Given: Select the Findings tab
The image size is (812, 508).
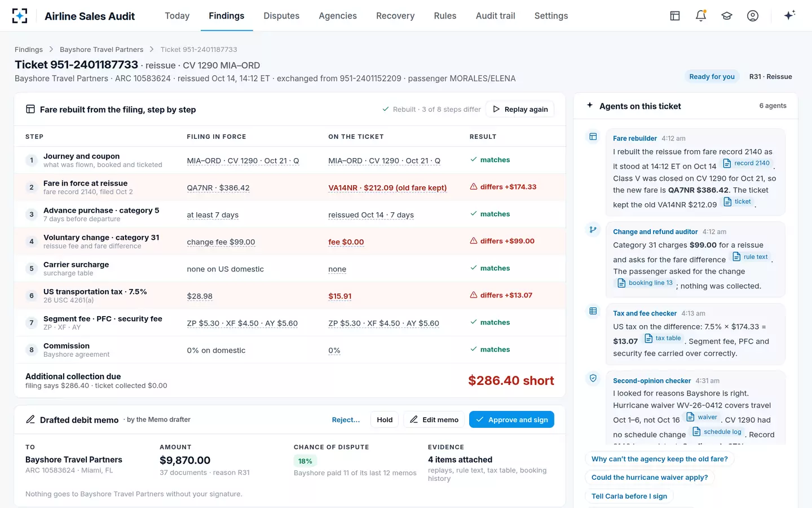Looking at the screenshot, I should coord(227,16).
